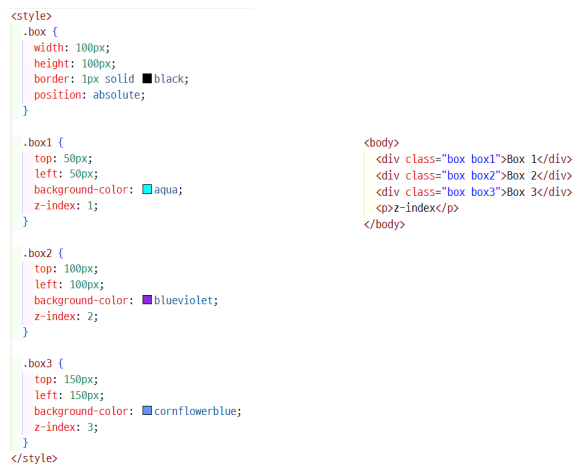Click the black color swatch in border
Viewport: 583px width, 475px height.
tap(147, 78)
